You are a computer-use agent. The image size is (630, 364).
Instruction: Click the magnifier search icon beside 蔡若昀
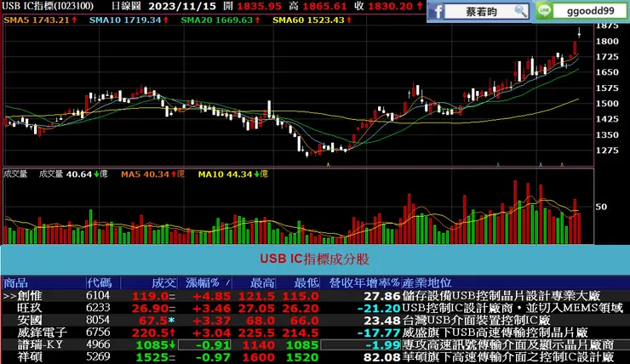(x=521, y=11)
